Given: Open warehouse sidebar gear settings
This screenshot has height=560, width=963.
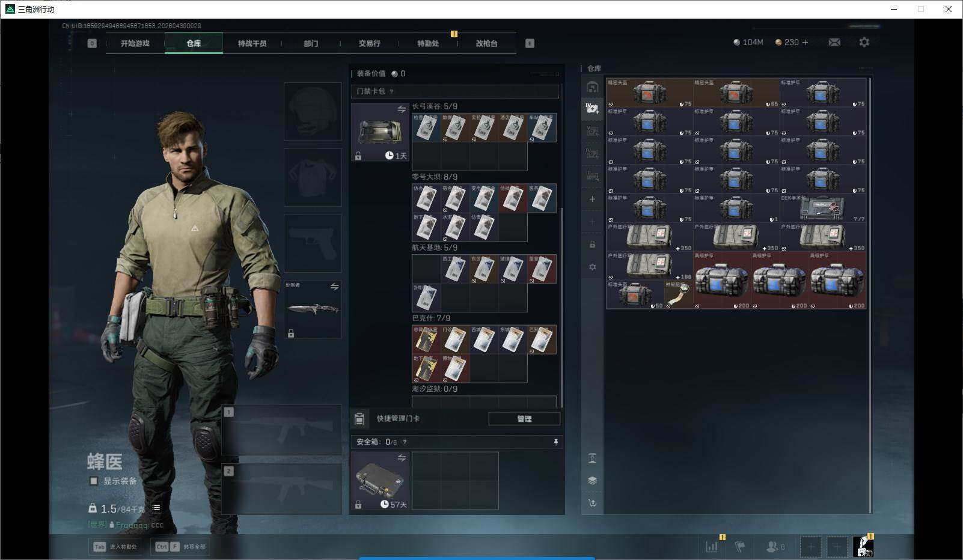Looking at the screenshot, I should click(x=592, y=267).
